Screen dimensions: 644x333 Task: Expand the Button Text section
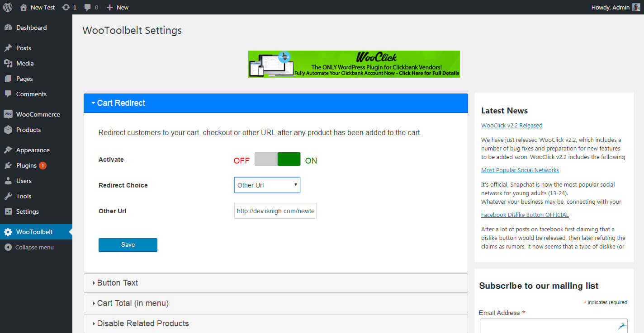coord(276,283)
